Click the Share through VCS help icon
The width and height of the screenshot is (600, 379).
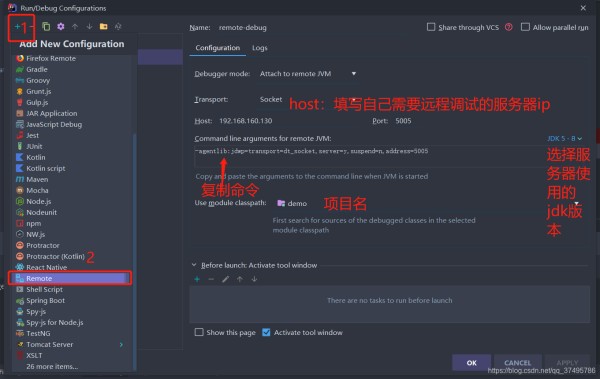[x=509, y=27]
